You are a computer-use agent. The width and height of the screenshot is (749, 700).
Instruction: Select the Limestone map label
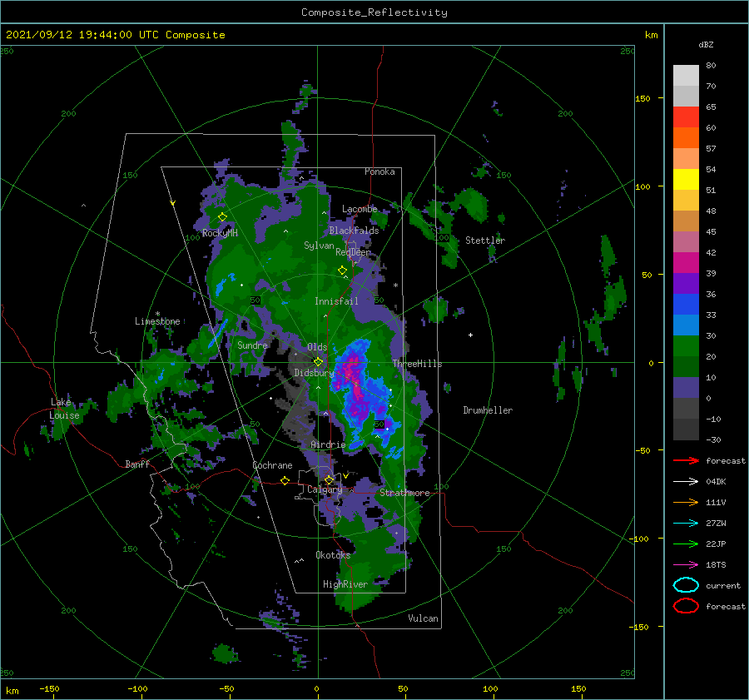click(x=157, y=321)
